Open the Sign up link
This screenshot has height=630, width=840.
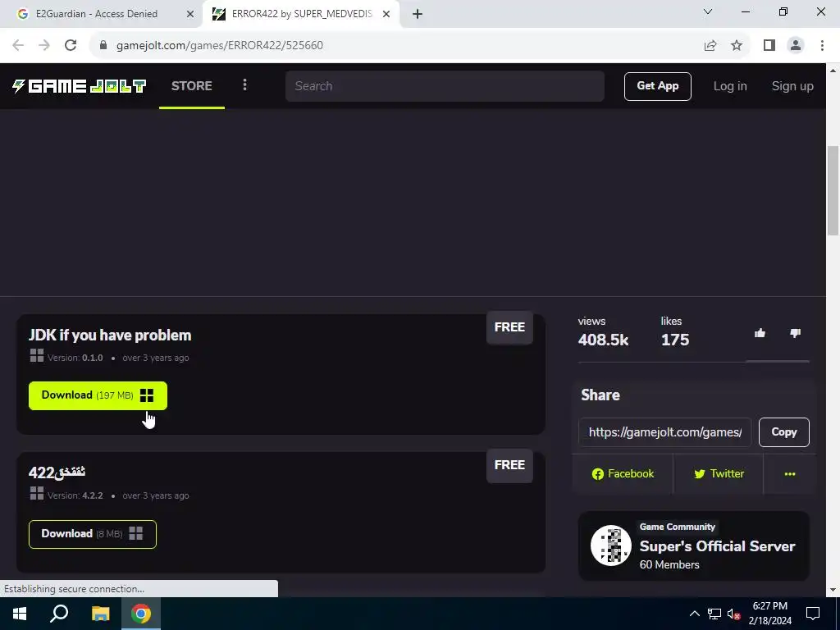792,86
